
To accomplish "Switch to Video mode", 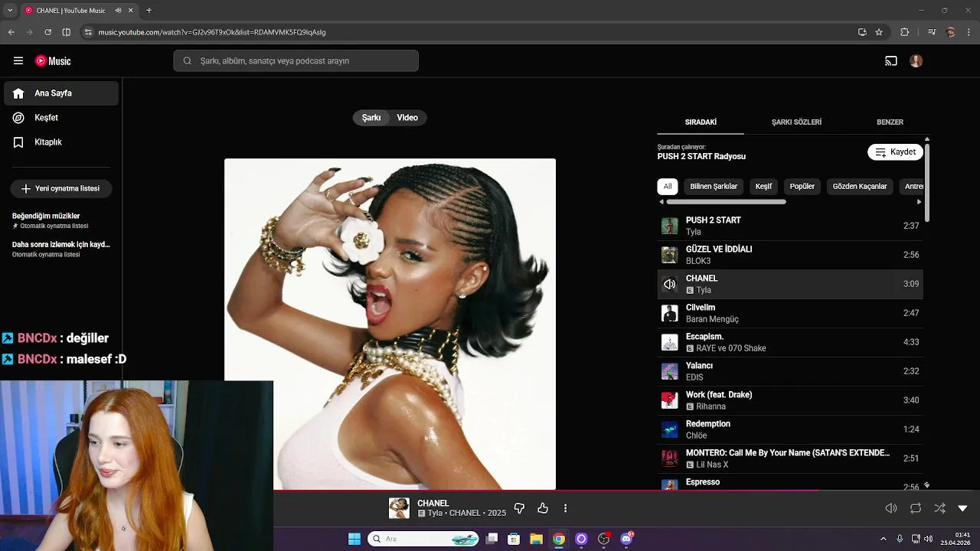I will 407,118.
